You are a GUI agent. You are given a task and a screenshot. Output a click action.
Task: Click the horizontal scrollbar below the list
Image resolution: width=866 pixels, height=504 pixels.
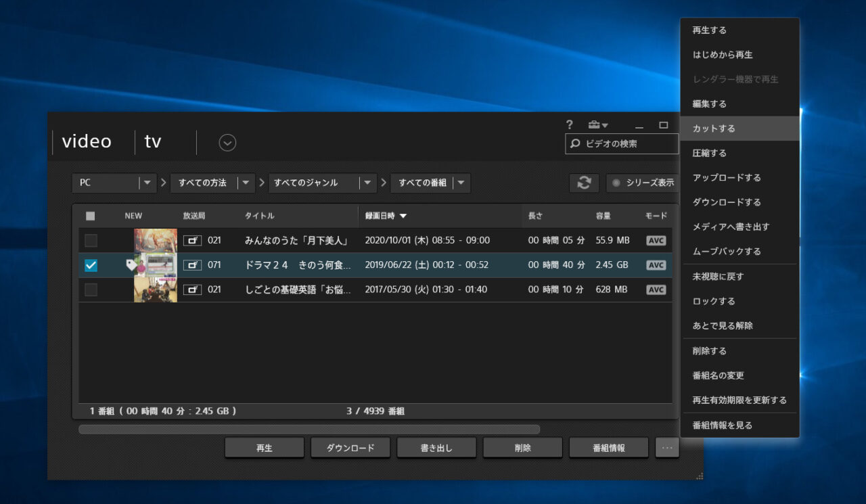click(x=309, y=429)
